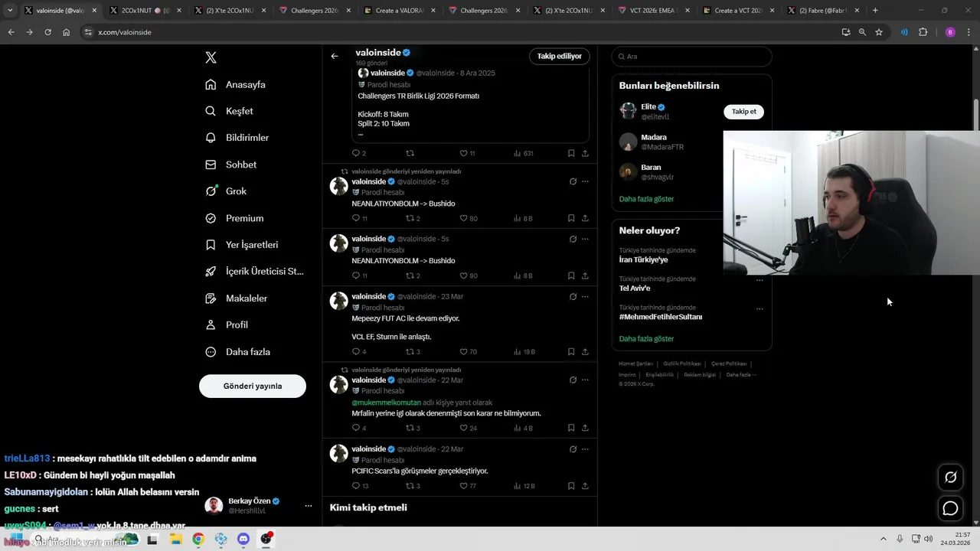
Task: Go back with the profile arrow
Action: pos(335,56)
